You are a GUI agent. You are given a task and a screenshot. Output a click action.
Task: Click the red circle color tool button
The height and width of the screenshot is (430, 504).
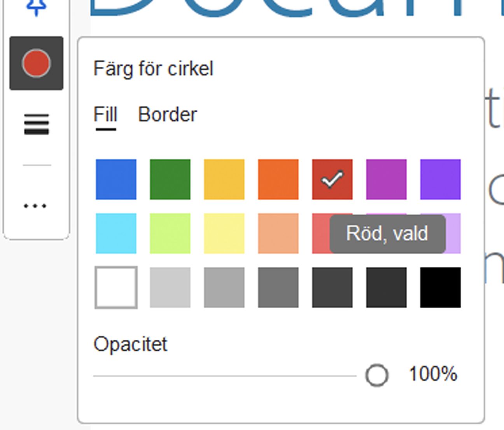36,63
